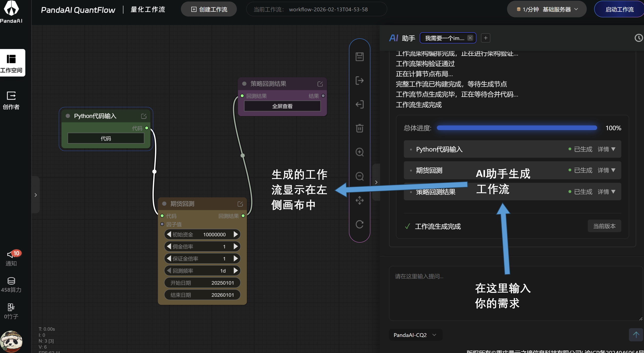Click the send arrow button

(x=636, y=335)
